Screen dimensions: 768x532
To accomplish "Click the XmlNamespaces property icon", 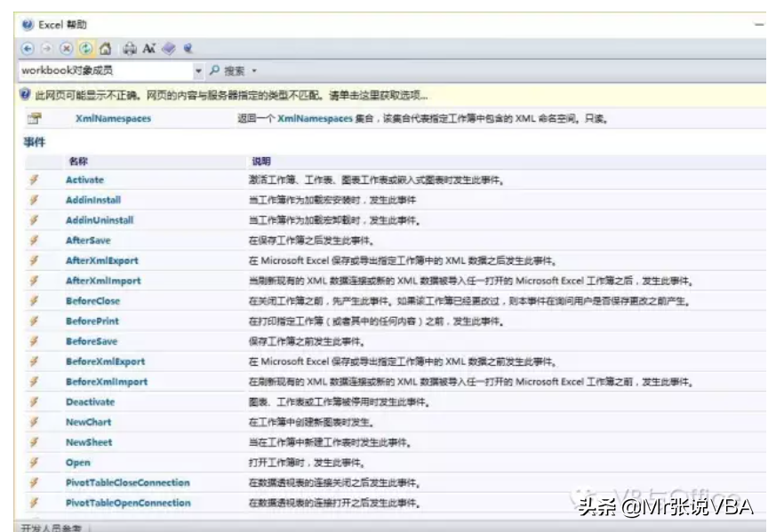I will click(x=35, y=118).
